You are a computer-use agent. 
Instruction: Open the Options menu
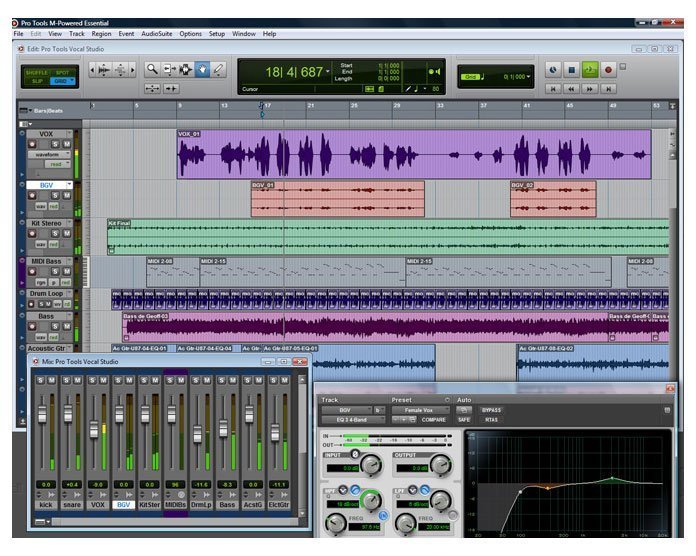tap(190, 34)
